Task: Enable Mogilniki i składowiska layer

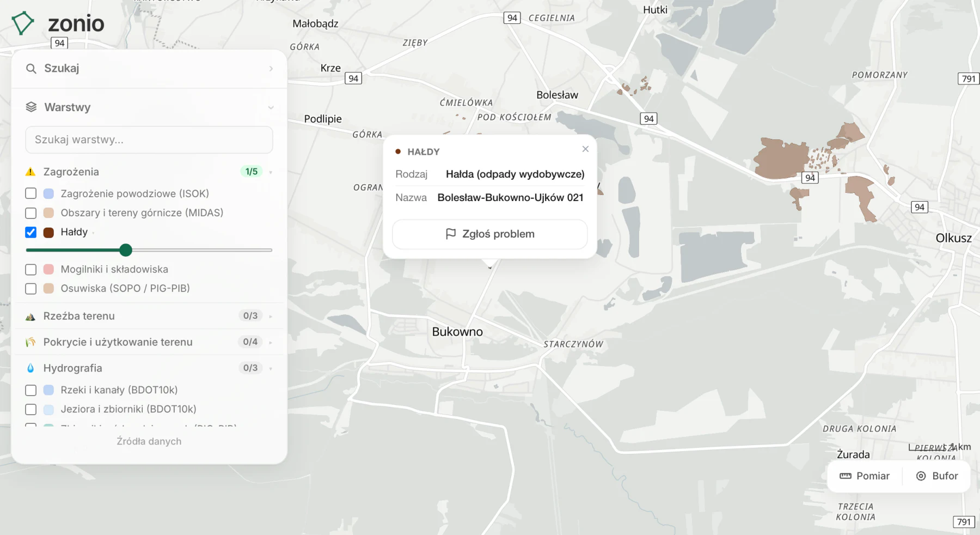Action: [31, 270]
